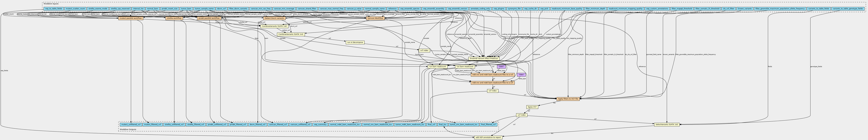
Task: Select the cle_vcf_filter input node
Action: 728,8
